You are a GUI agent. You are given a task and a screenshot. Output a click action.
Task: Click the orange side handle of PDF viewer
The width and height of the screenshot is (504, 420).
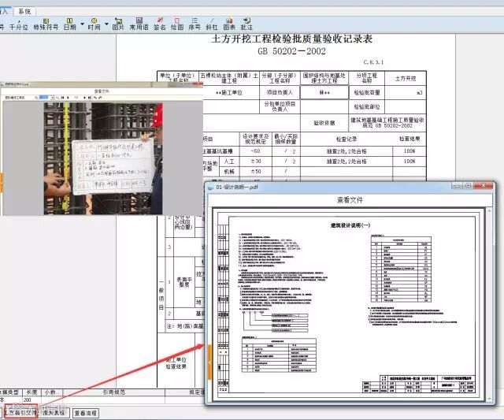coord(209,362)
